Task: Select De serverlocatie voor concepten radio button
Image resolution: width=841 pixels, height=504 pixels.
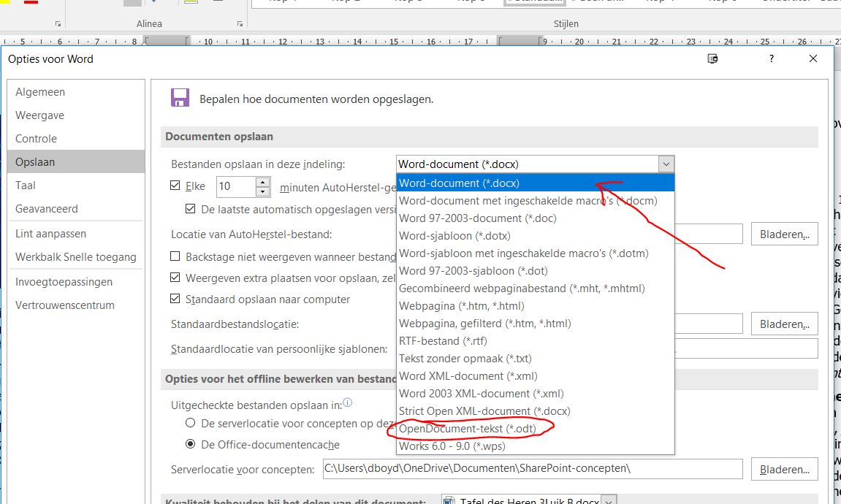Action: (x=191, y=423)
